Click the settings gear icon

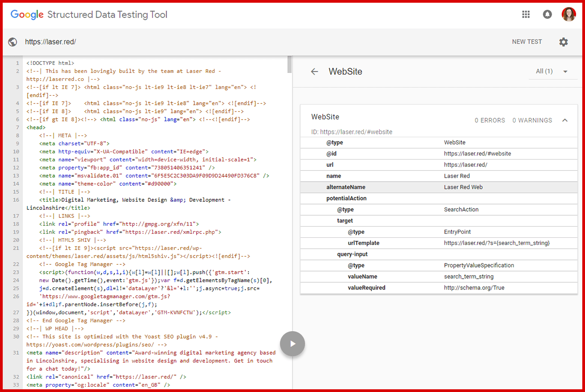[x=563, y=42]
